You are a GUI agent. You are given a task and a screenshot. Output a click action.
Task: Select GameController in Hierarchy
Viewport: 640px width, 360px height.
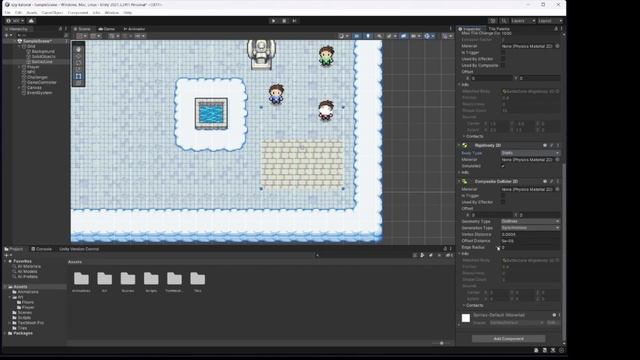pyautogui.click(x=41, y=82)
